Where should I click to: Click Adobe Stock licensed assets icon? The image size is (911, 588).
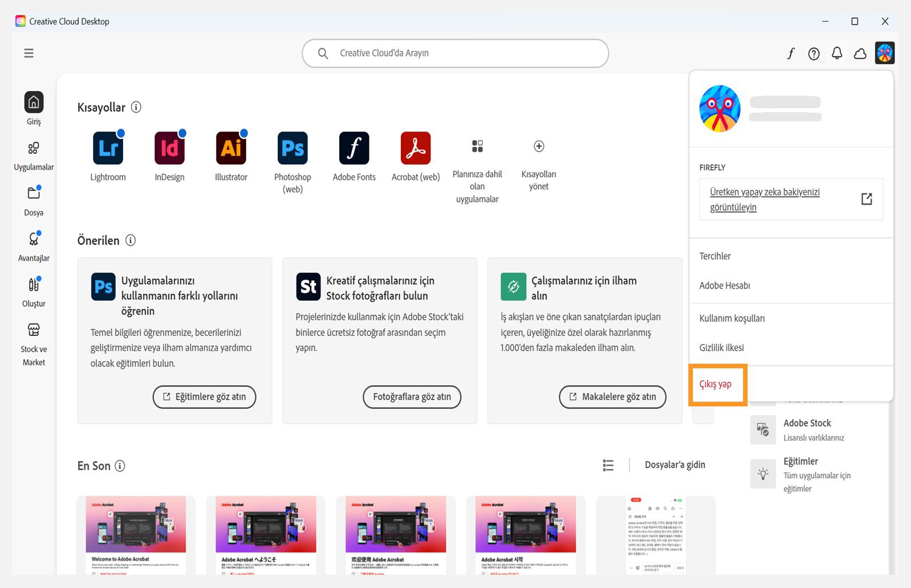763,430
